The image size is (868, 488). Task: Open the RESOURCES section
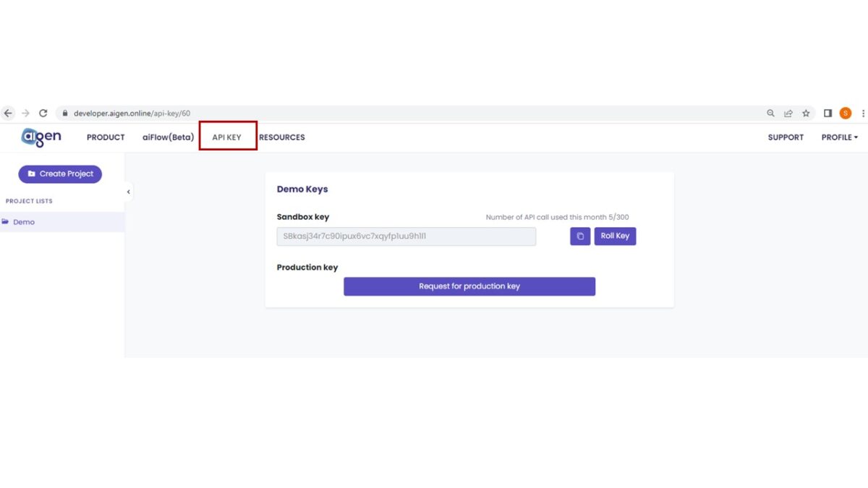[x=282, y=137]
